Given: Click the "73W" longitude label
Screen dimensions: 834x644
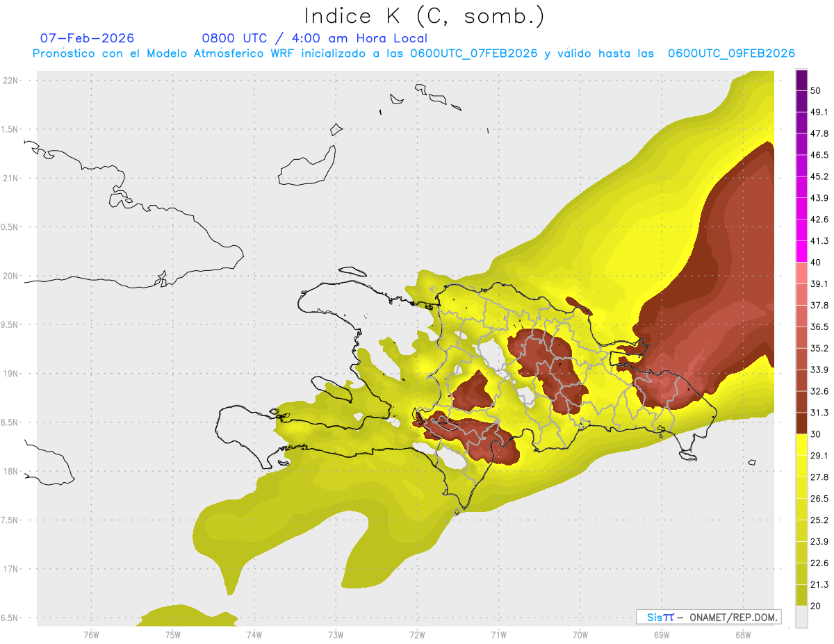Looking at the screenshot, I should click(x=336, y=634).
